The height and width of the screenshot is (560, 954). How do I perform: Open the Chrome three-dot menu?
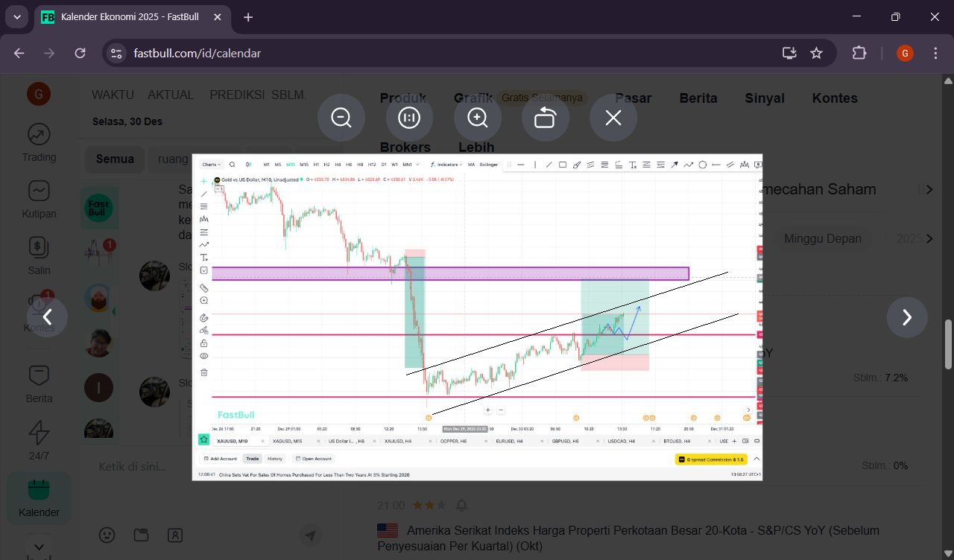[935, 53]
